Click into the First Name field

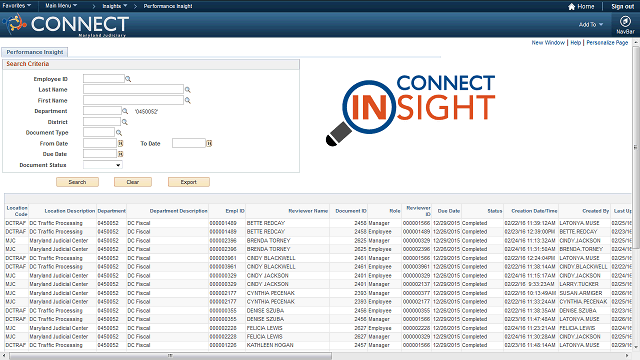pyautogui.click(x=133, y=100)
